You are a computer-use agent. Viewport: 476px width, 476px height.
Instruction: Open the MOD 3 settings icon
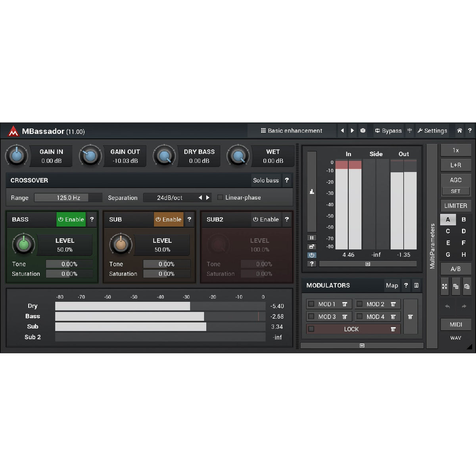345,317
